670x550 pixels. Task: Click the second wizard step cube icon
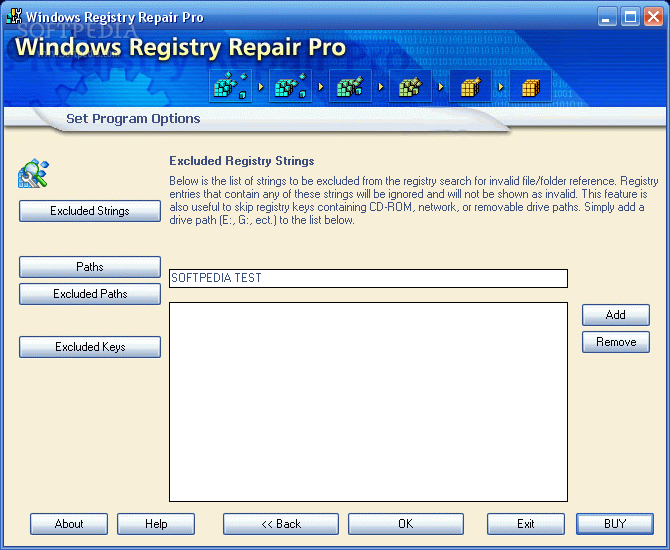[291, 86]
